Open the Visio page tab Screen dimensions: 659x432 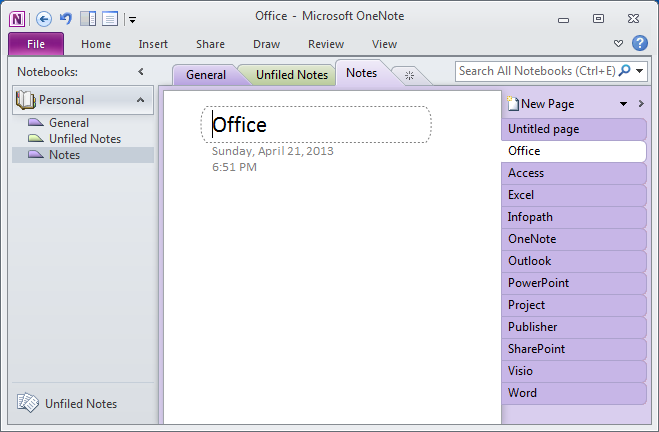[574, 371]
